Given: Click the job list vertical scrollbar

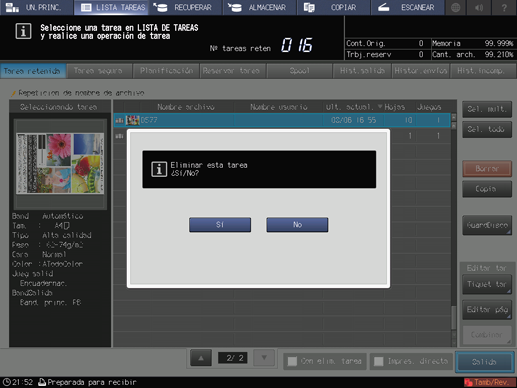Looking at the screenshot, I should point(453,230).
